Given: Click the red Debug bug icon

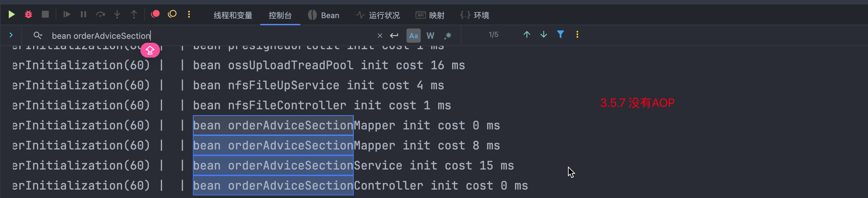Looking at the screenshot, I should coord(28,14).
